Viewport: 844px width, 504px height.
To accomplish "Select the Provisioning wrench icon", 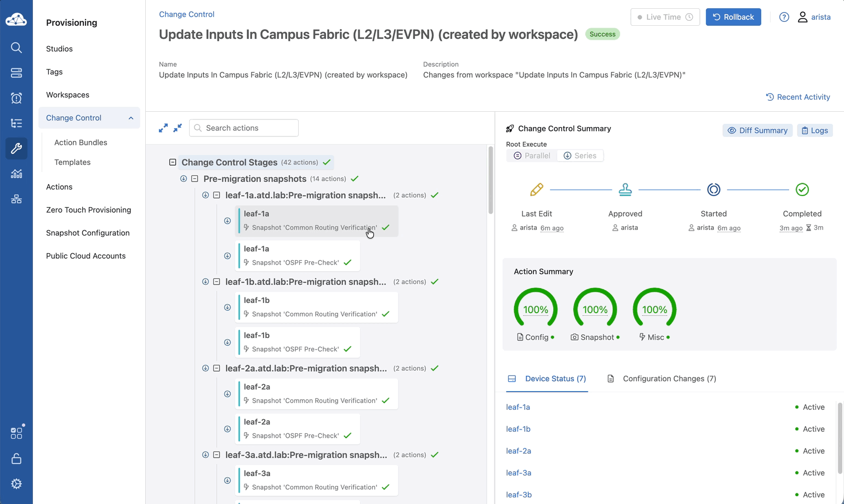I will pyautogui.click(x=16, y=148).
